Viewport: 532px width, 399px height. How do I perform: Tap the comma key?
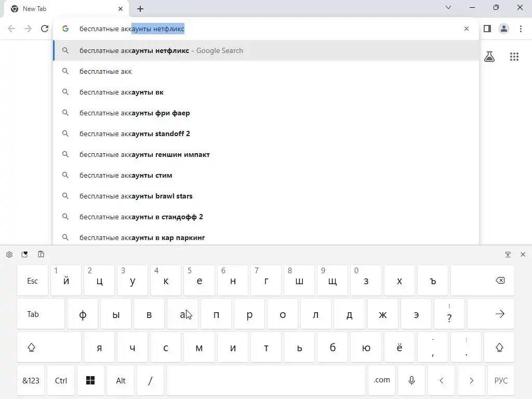(433, 348)
